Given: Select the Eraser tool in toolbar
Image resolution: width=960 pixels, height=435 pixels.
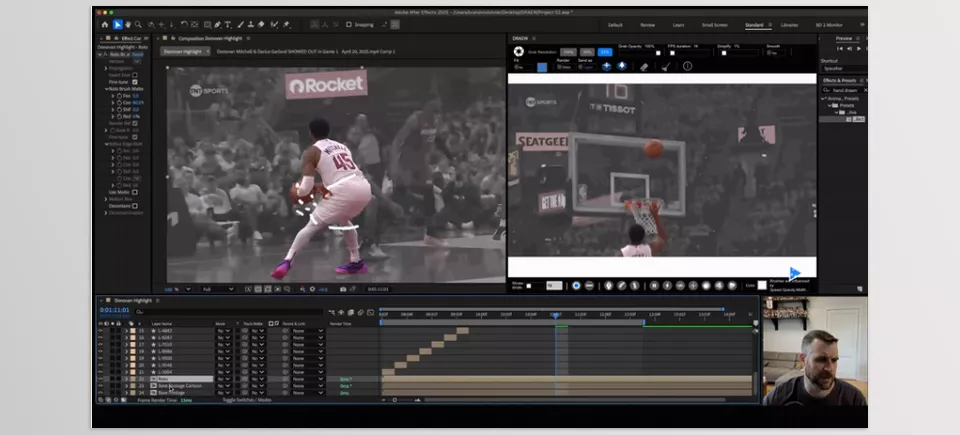Looking at the screenshot, I should click(x=261, y=25).
